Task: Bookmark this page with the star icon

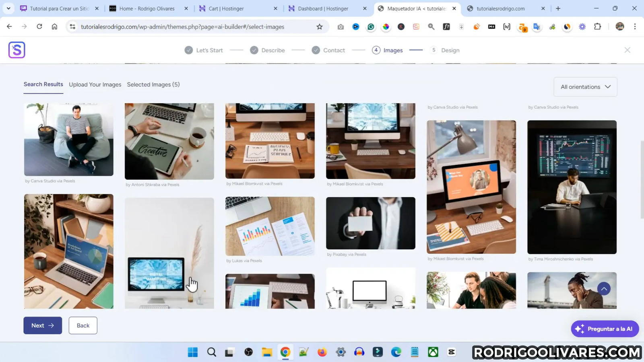Action: pyautogui.click(x=320, y=27)
